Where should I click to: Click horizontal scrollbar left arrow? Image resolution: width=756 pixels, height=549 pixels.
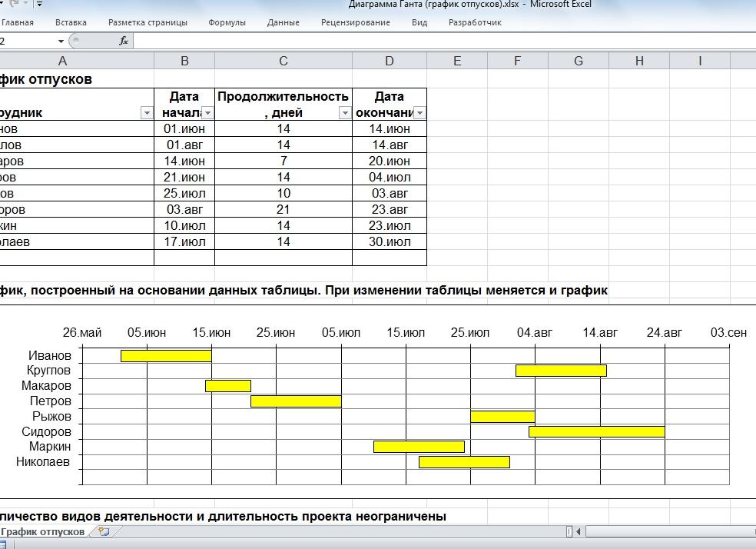tap(578, 531)
